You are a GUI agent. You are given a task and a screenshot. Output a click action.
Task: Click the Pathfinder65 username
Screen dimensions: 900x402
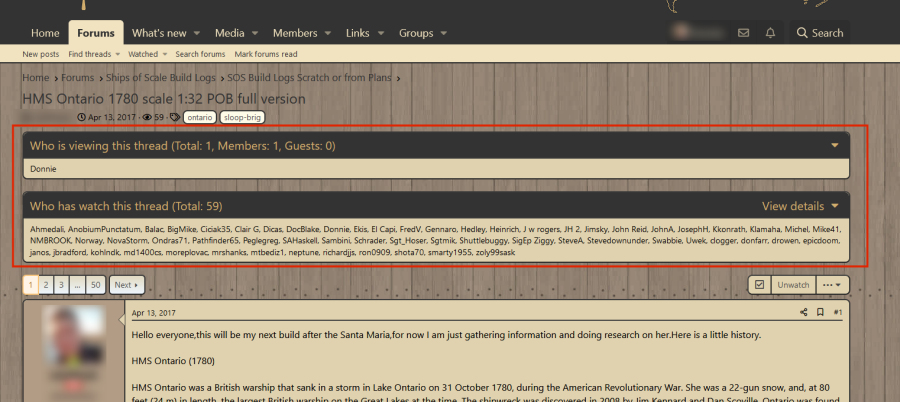[x=215, y=241]
